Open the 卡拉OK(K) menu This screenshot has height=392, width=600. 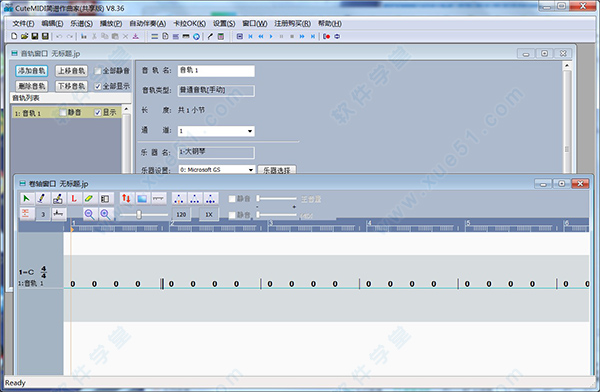[x=189, y=24]
